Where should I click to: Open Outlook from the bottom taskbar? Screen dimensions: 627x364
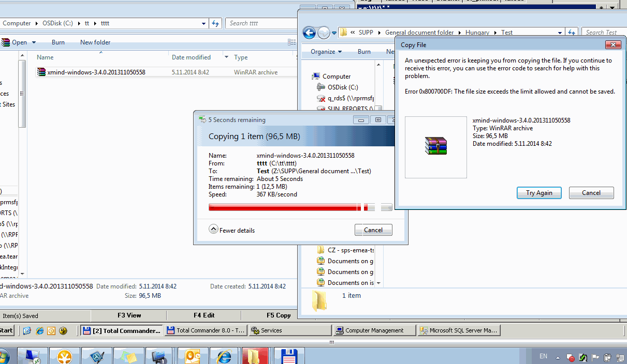coord(193,356)
